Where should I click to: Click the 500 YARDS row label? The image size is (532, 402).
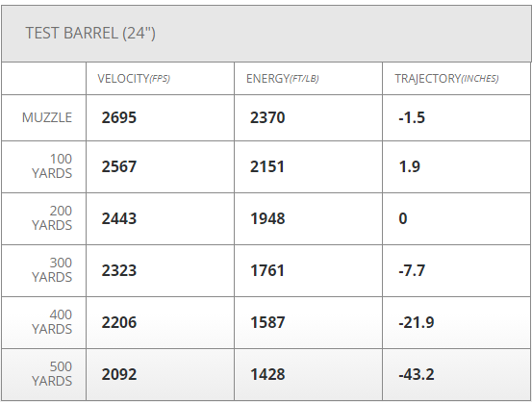tap(52, 374)
